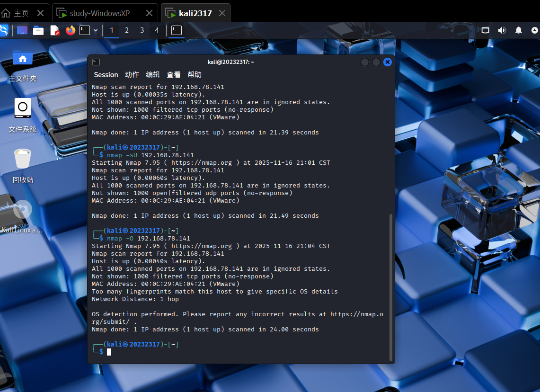540x392 pixels.
Task: Click 'open|filtered udp ports' line
Action: (x=192, y=193)
